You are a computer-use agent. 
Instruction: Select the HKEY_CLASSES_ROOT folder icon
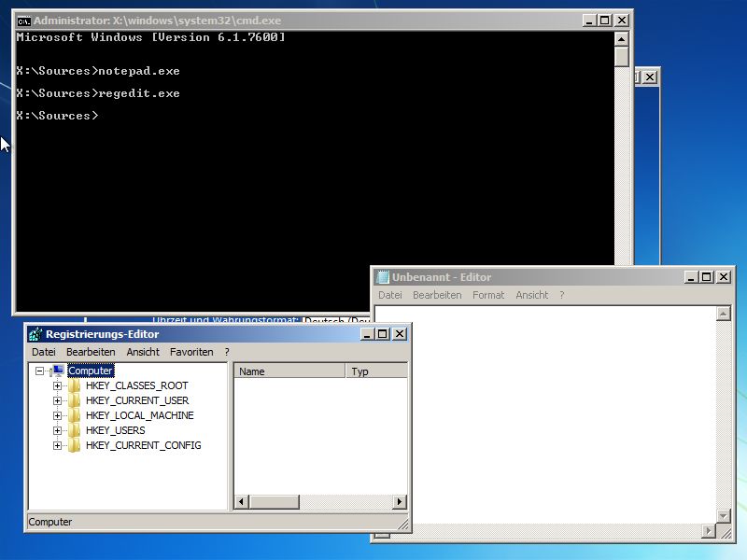pos(73,385)
